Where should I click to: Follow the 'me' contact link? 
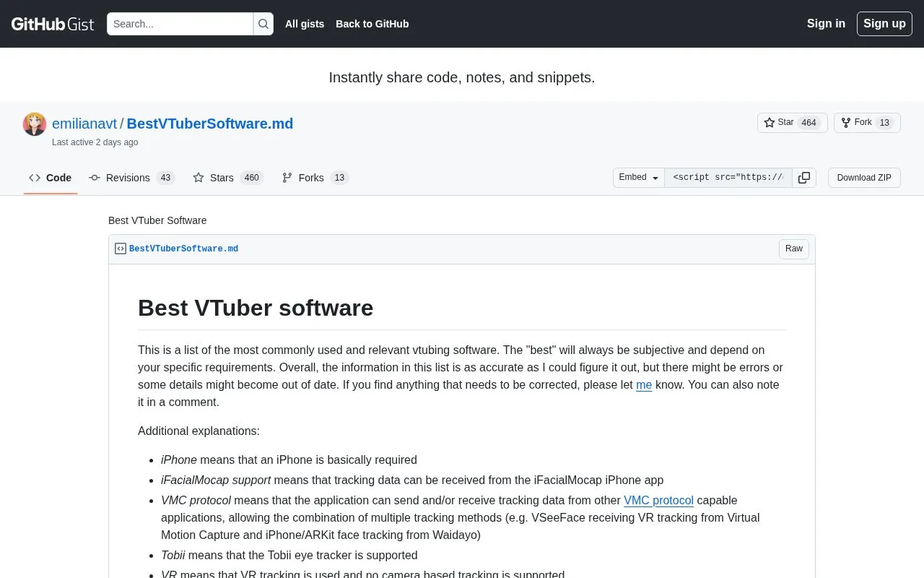644,385
